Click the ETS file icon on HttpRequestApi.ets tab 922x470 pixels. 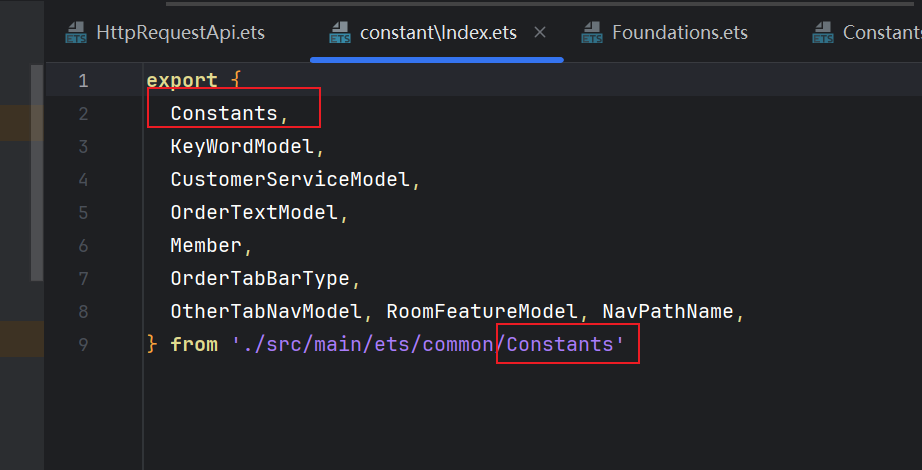tap(76, 33)
